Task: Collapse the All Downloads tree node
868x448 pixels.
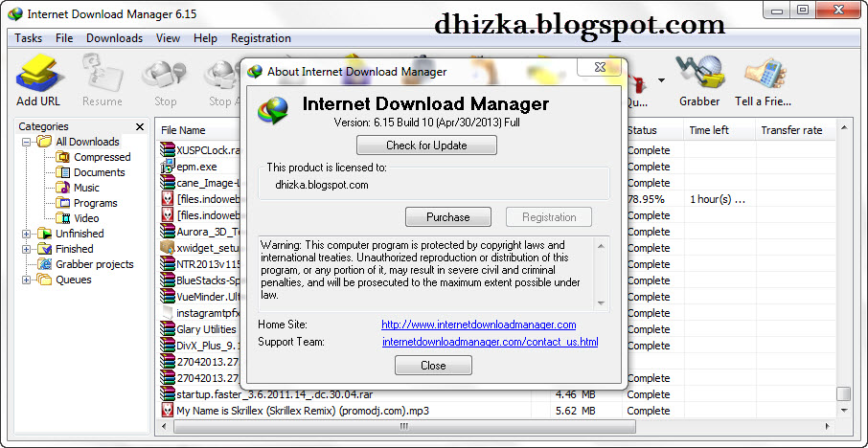Action: pyautogui.click(x=26, y=142)
